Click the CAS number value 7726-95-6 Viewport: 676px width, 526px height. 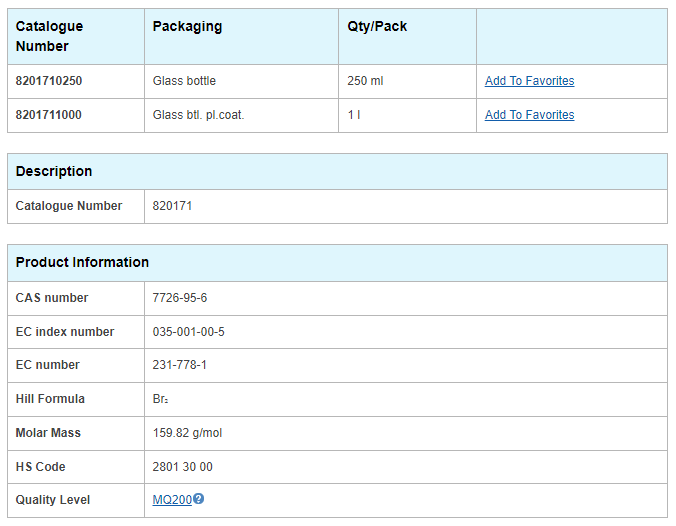(x=180, y=298)
